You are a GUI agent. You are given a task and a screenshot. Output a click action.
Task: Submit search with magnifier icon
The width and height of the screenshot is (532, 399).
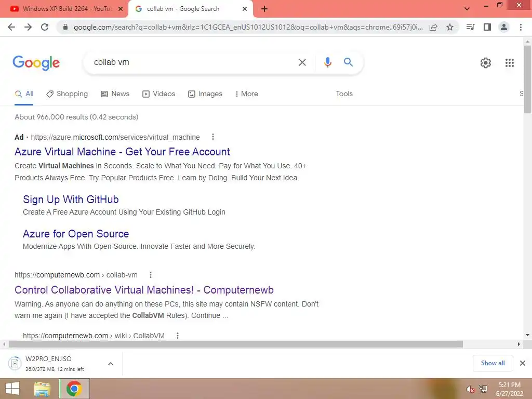click(x=348, y=62)
